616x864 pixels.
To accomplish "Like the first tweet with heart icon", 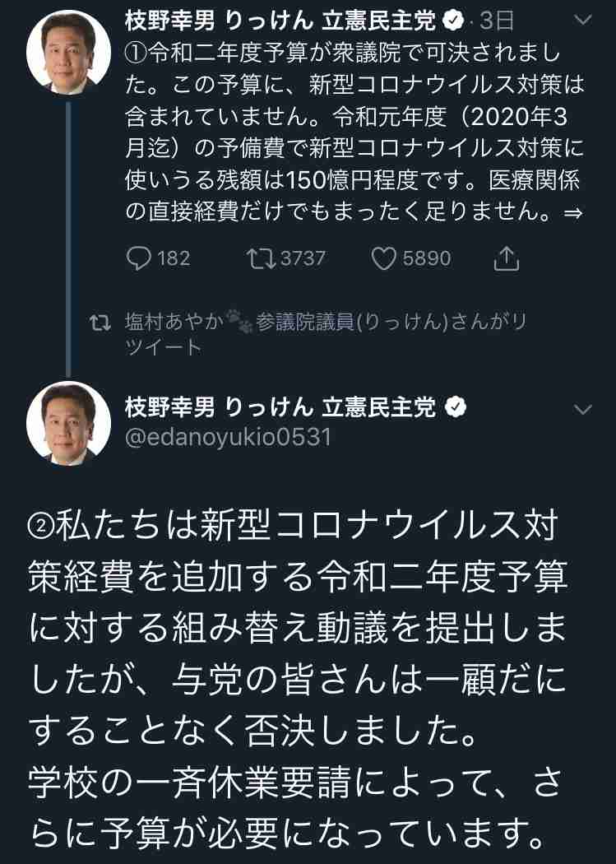I will (384, 259).
